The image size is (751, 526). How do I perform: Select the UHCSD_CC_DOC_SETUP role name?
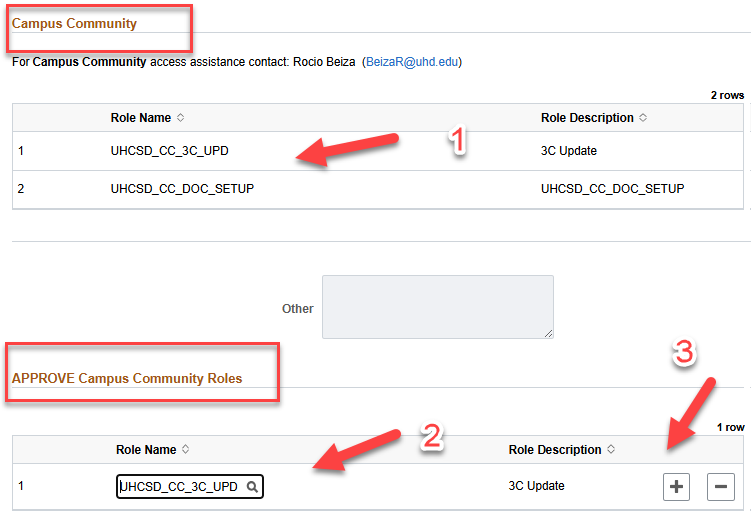(182, 189)
